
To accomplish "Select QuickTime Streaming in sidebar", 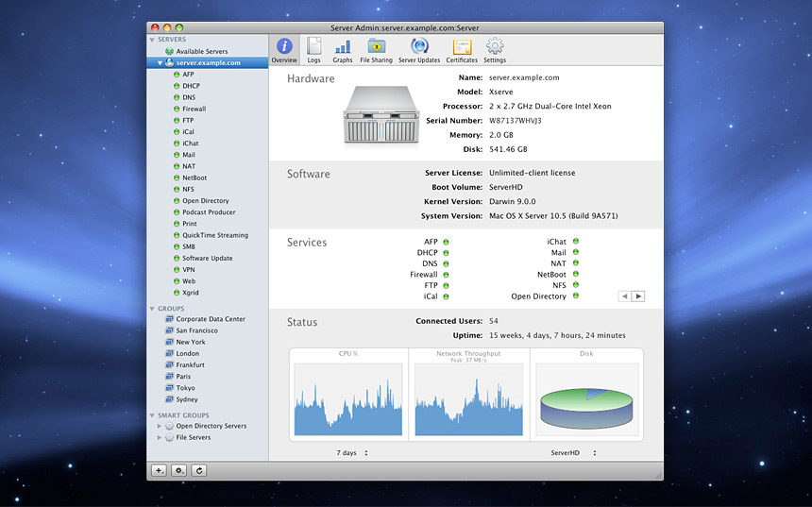I will (x=215, y=235).
